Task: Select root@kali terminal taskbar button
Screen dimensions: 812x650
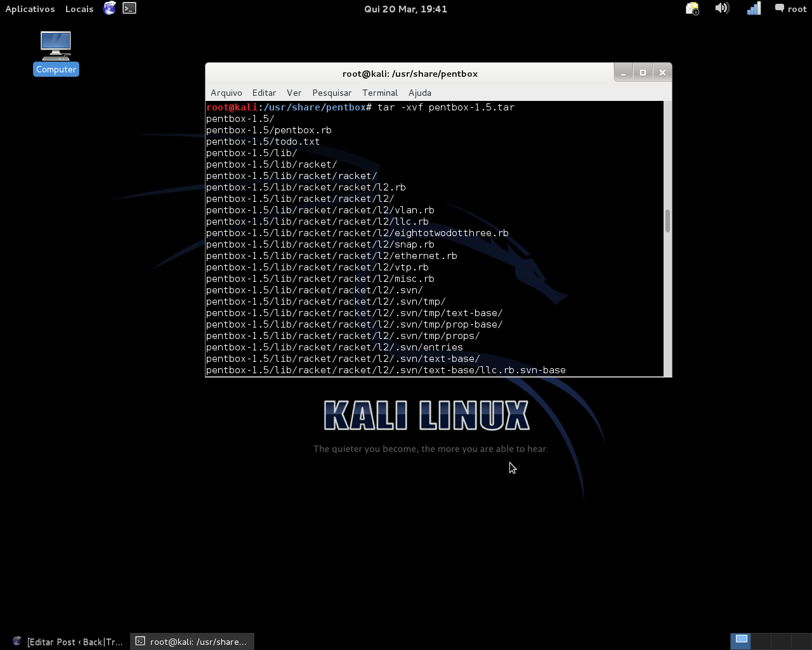Action: pyautogui.click(x=192, y=642)
